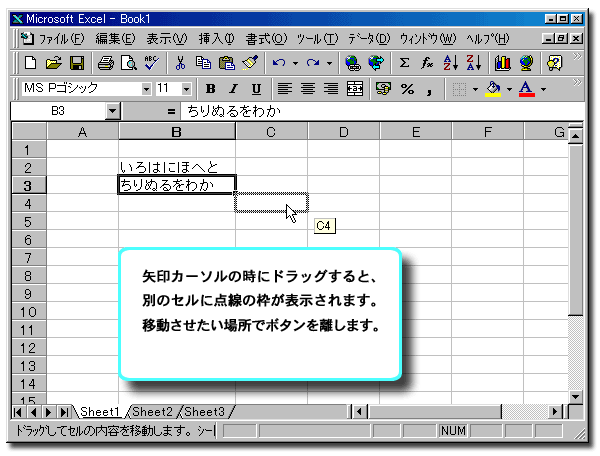Open the ファイル(F) menu
The width and height of the screenshot is (600, 456).
tap(61, 39)
